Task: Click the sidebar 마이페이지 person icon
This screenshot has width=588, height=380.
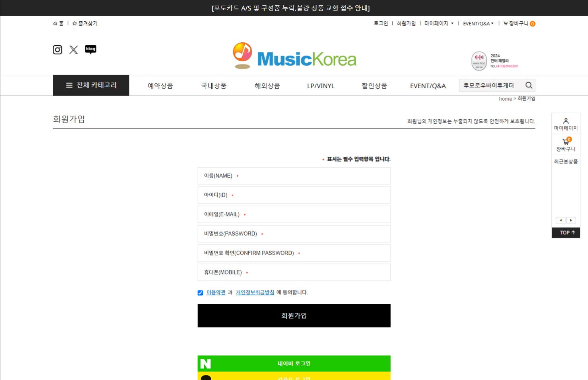Action: click(566, 121)
